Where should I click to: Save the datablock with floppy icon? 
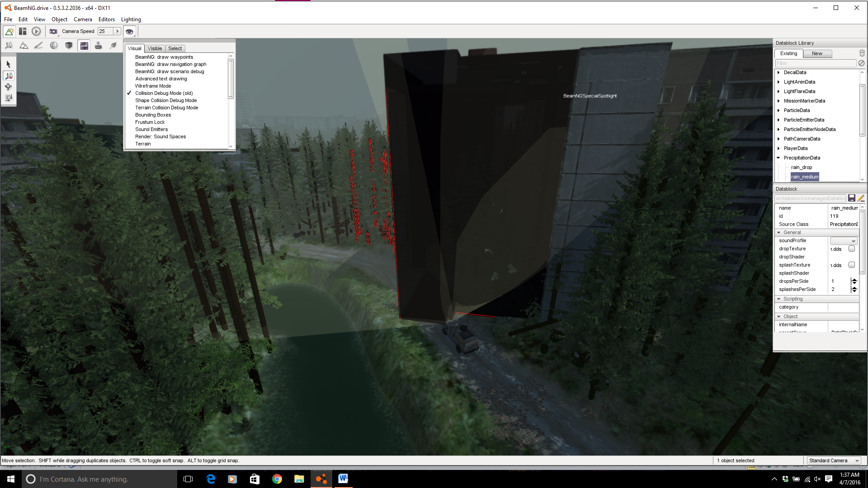(852, 198)
